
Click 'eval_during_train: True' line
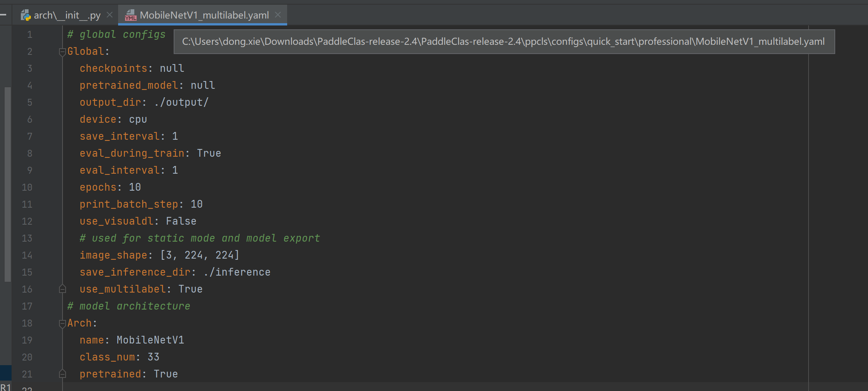click(x=151, y=153)
